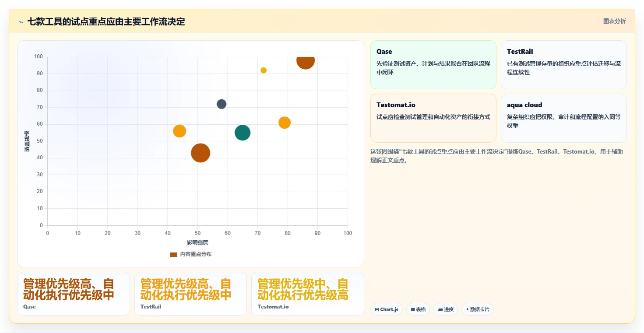Open the TestRail description card
The height and width of the screenshot is (333, 644).
point(564,65)
